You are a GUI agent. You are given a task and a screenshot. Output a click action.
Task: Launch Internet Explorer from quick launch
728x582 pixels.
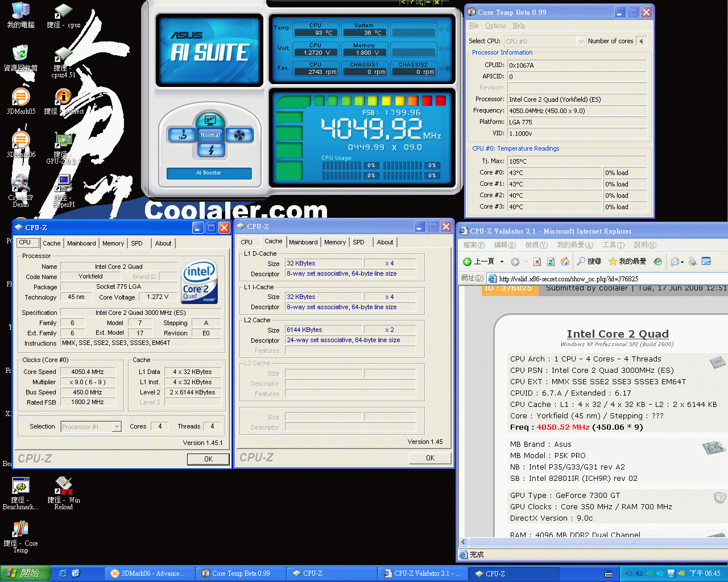[63, 573]
